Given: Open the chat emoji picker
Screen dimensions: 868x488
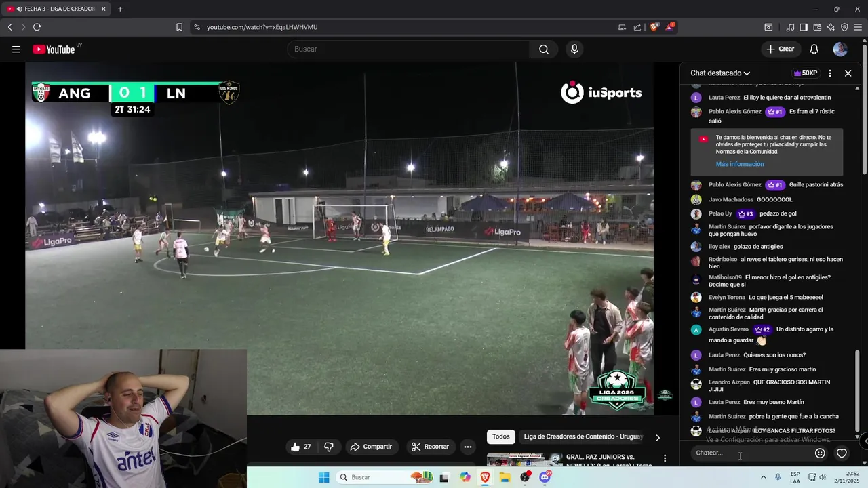Looking at the screenshot, I should click(x=820, y=453).
